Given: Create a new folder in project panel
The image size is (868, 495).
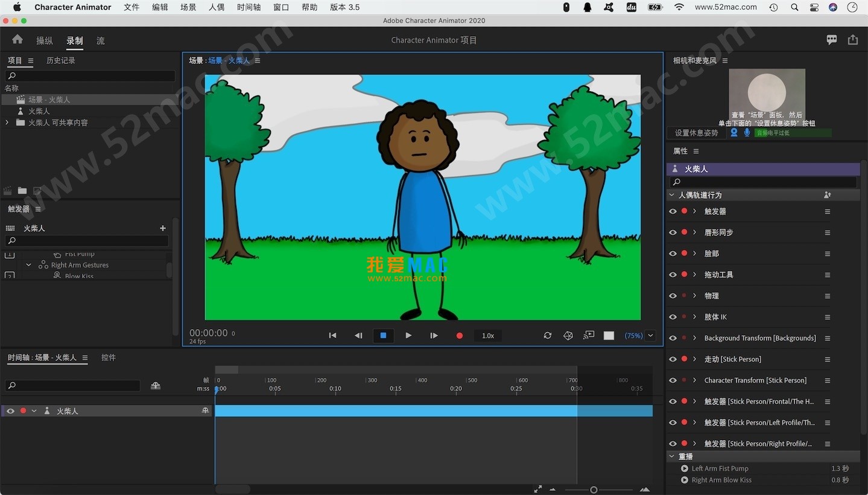Looking at the screenshot, I should 22,191.
